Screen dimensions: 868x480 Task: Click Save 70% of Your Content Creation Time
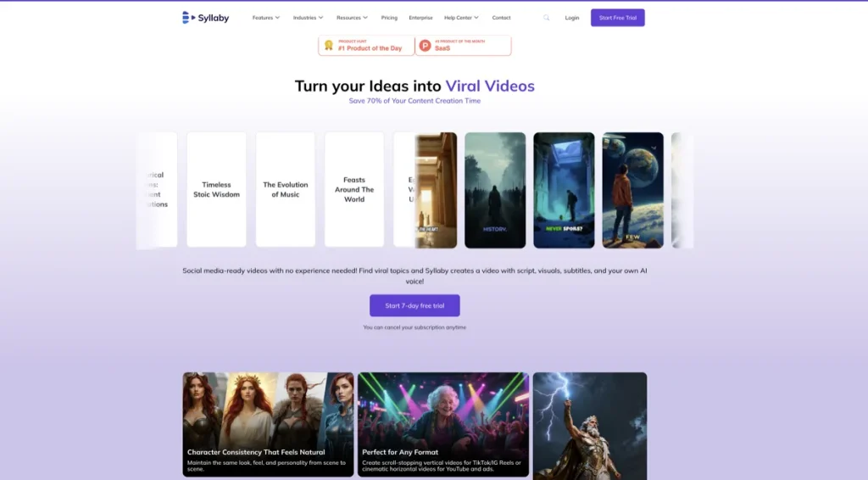[415, 101]
